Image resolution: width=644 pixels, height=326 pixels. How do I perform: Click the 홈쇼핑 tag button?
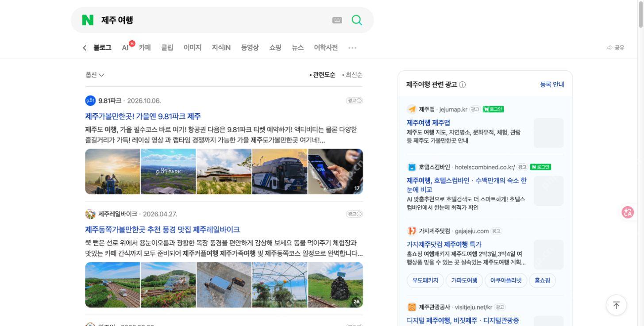click(x=542, y=280)
